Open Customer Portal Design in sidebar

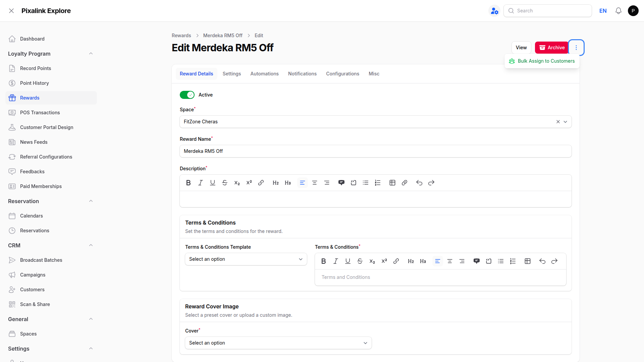click(51, 127)
